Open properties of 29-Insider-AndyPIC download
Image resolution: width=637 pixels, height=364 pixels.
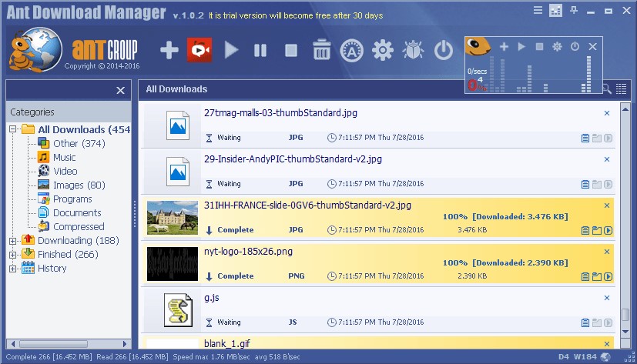(x=585, y=185)
